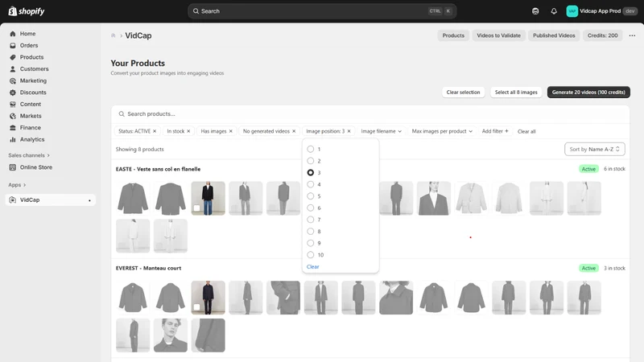Open Customers in the sidebar
The width and height of the screenshot is (644, 362).
[34, 69]
